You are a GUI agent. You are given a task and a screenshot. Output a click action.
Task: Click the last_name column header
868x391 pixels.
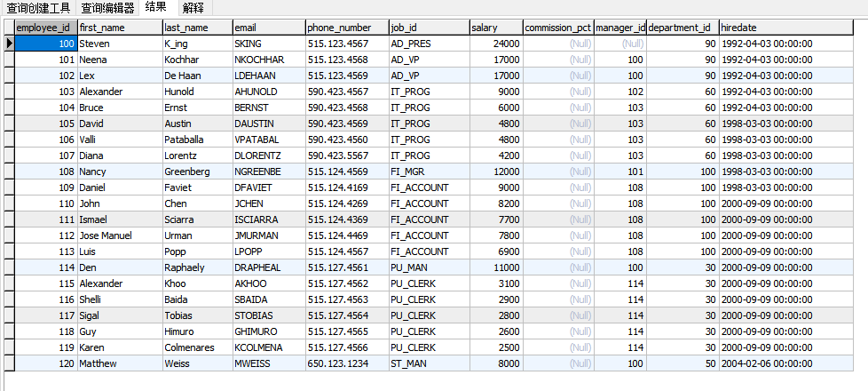(198, 28)
